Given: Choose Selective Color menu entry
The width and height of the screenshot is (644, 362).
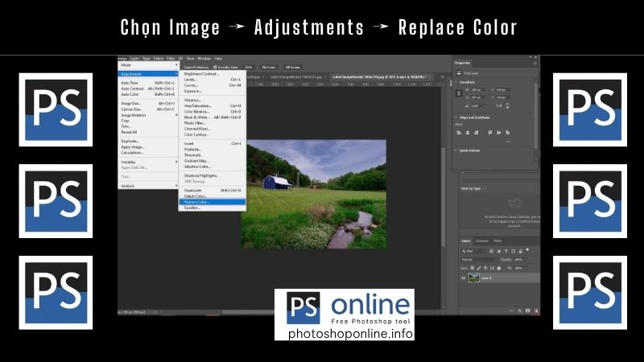Looking at the screenshot, I should pyautogui.click(x=213, y=167).
